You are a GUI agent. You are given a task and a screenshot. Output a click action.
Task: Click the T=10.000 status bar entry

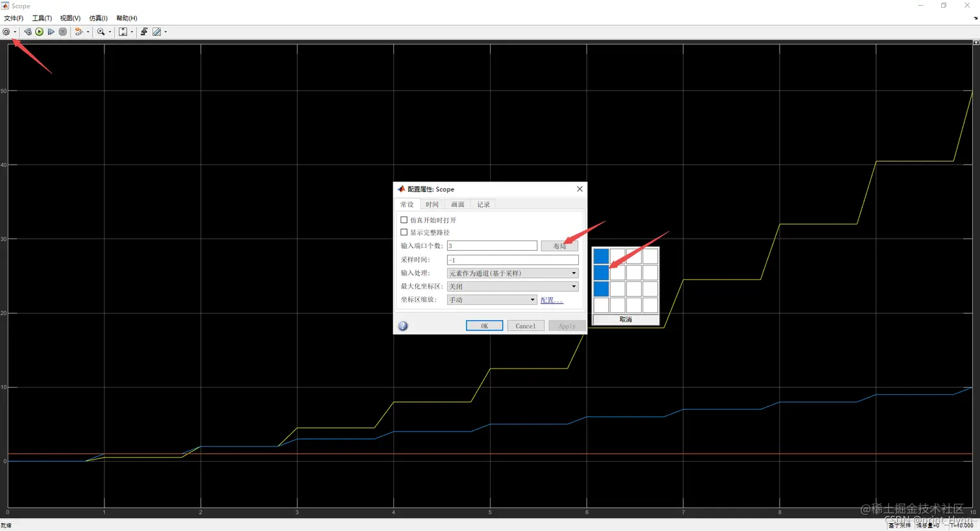pyautogui.click(x=962, y=526)
